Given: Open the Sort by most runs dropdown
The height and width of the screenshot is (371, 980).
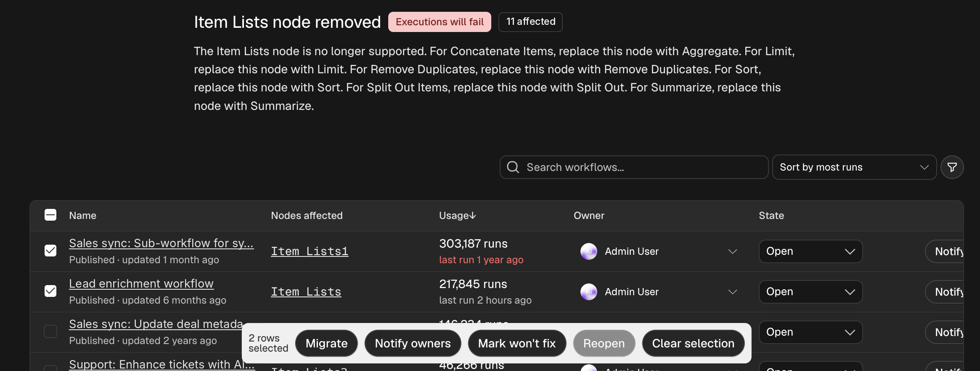Looking at the screenshot, I should (x=854, y=167).
